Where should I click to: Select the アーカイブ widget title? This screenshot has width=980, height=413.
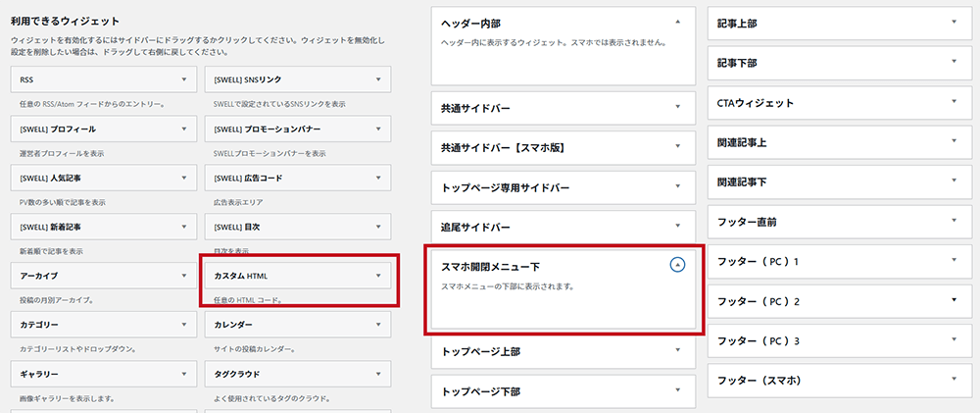39,276
